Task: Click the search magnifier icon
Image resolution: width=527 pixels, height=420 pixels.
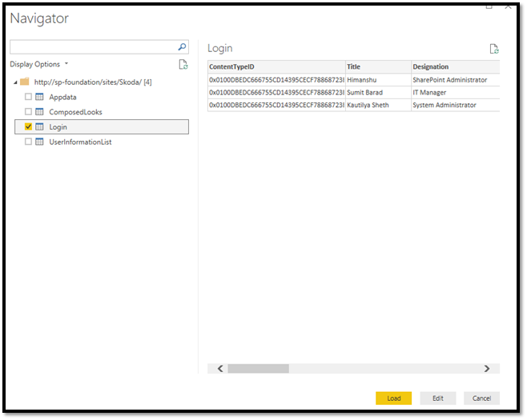Action: click(182, 48)
